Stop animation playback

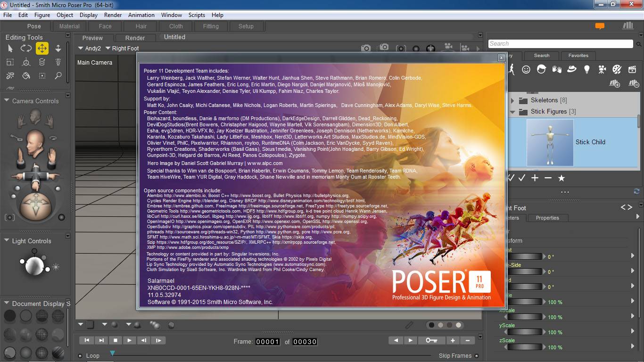point(115,340)
